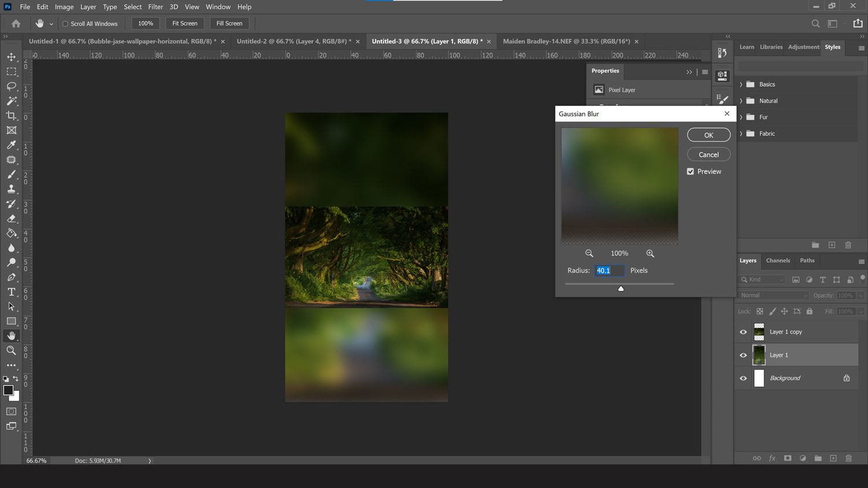Click the foreground color swatch
This screenshot has height=488, width=868.
(x=8, y=390)
